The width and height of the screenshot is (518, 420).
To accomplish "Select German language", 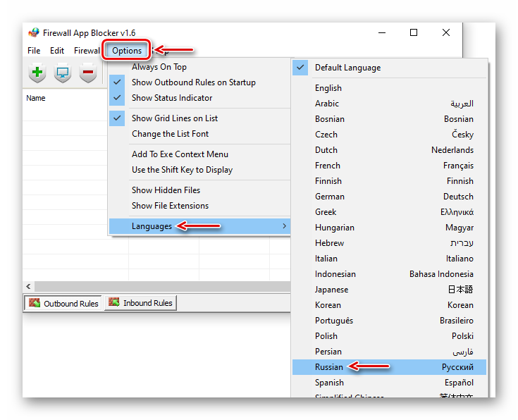I will (x=389, y=197).
